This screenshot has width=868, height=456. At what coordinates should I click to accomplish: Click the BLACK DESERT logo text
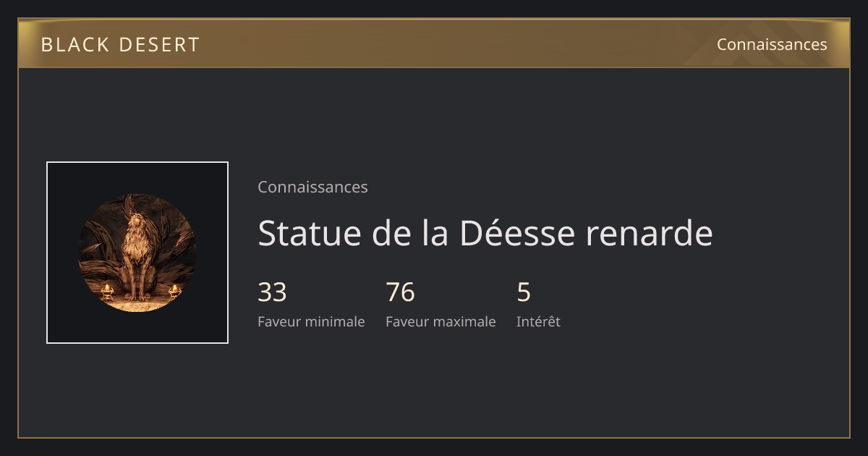point(120,44)
